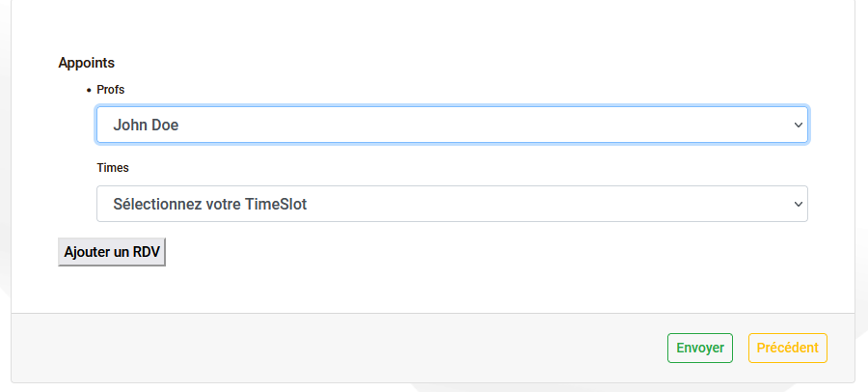Select the John Doe value text

point(146,125)
